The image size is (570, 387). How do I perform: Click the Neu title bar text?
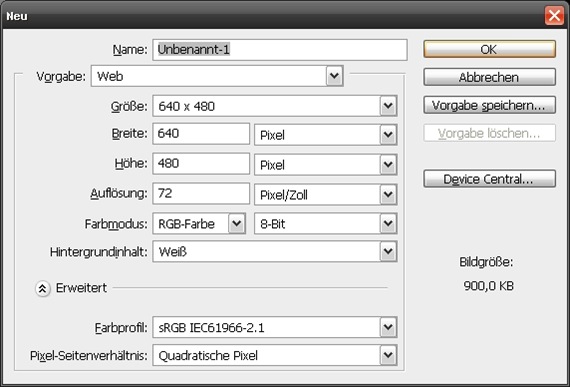[x=17, y=16]
